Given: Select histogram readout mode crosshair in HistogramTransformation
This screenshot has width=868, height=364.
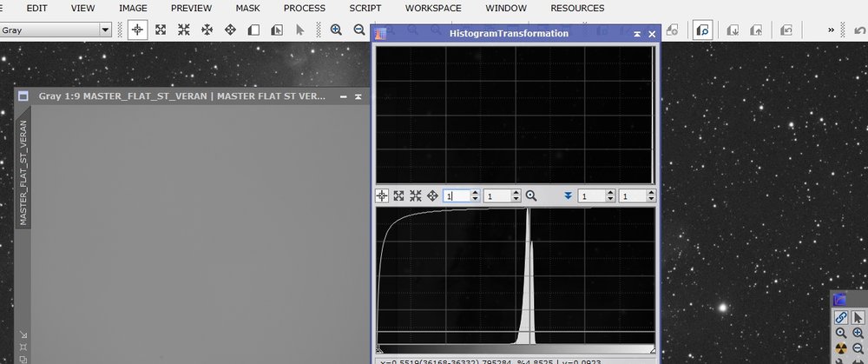Looking at the screenshot, I should (x=382, y=195).
